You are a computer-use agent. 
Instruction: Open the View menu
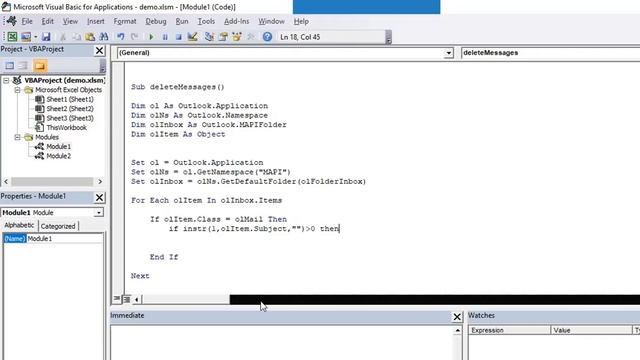tap(70, 21)
